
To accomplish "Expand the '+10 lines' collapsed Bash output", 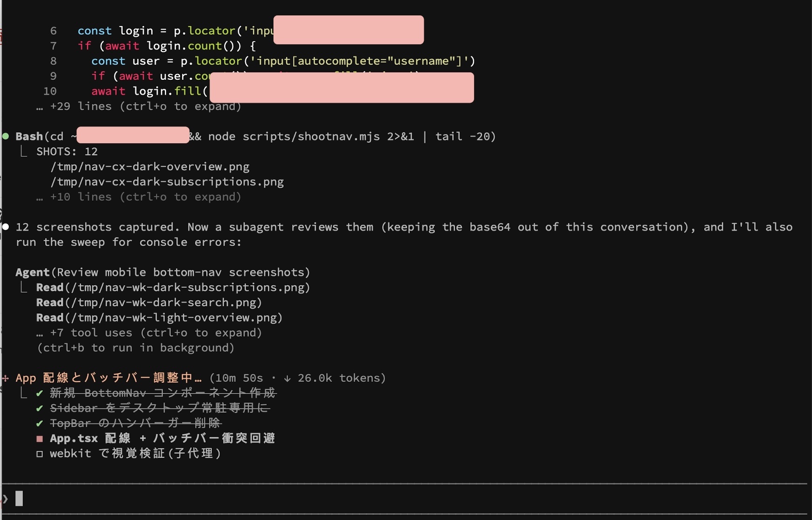I will (139, 197).
